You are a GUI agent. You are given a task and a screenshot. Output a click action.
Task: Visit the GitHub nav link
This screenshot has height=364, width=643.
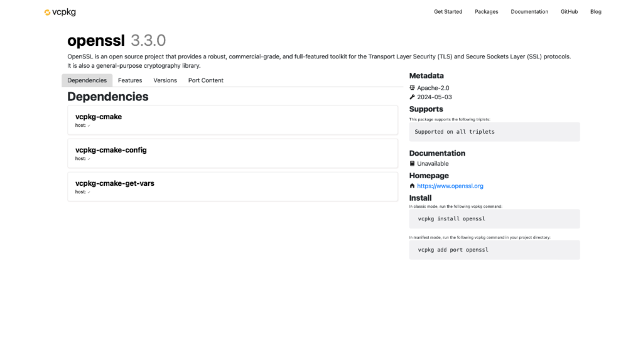point(569,12)
